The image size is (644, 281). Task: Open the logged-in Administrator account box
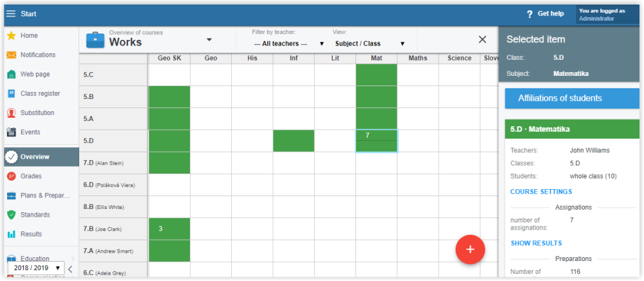[608, 15]
